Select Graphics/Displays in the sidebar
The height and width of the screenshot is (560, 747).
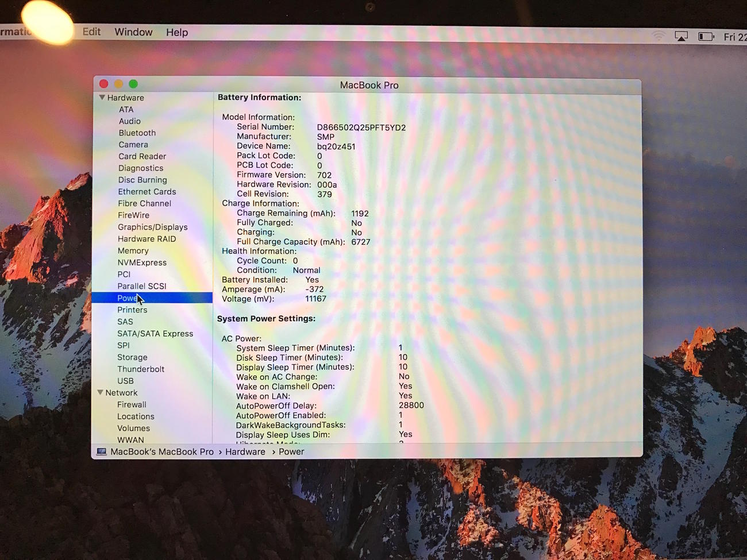[x=153, y=227]
